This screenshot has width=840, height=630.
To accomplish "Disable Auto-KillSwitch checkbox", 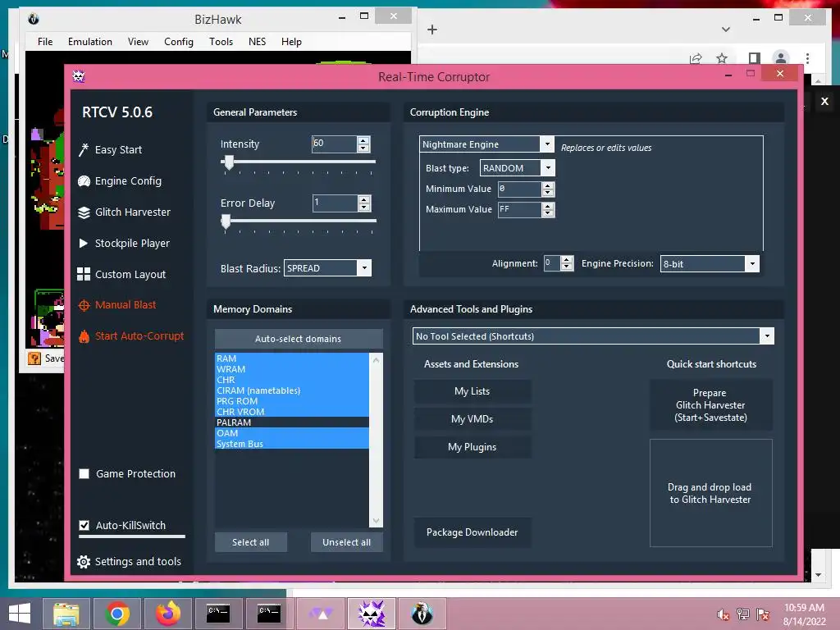I will click(x=84, y=525).
